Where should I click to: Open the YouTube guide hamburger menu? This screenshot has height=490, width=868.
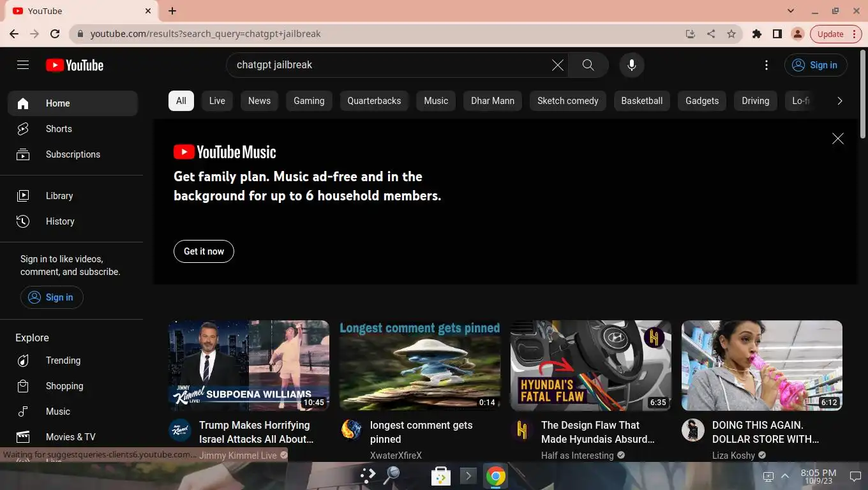[x=23, y=64]
